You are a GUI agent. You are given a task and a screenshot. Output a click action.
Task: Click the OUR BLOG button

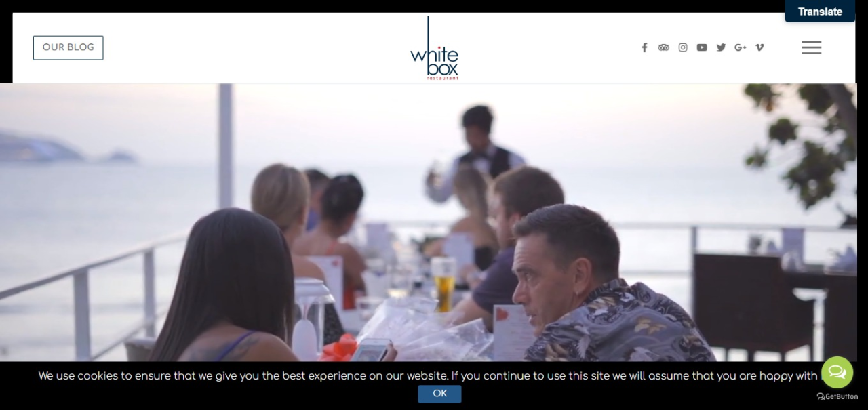click(68, 47)
